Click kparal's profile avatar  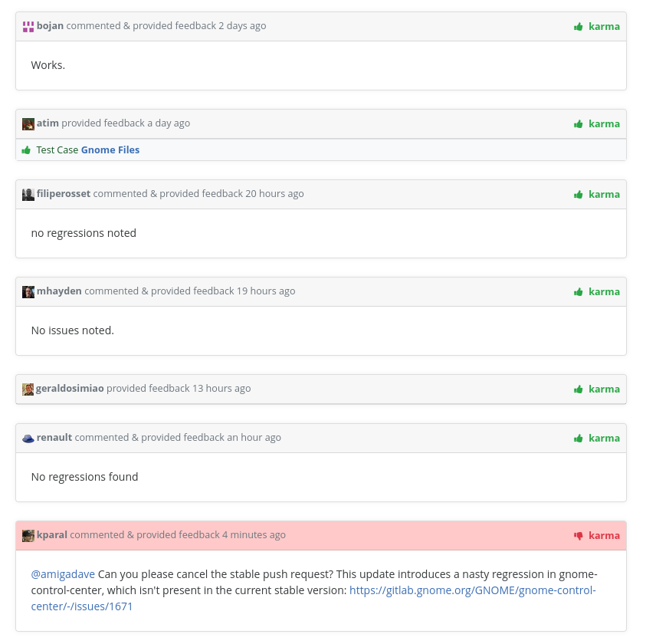point(28,535)
